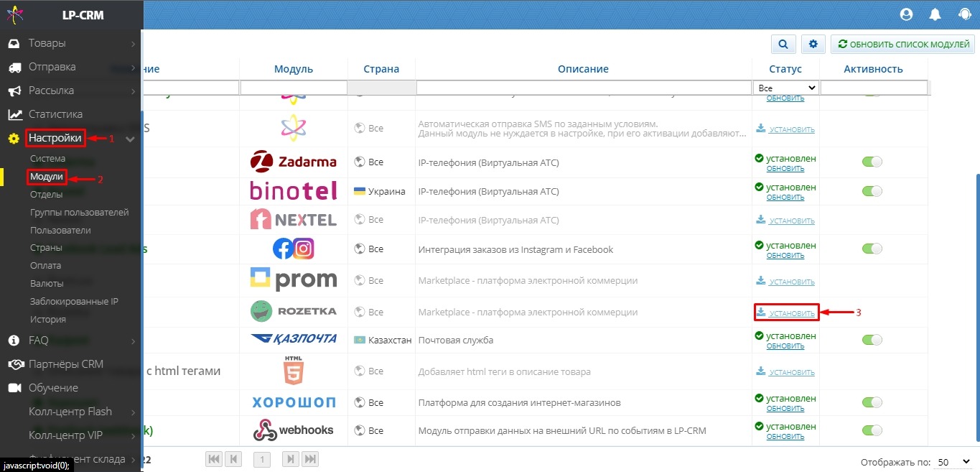Update the Zadarma module
This screenshot has width=980, height=472.
point(785,168)
